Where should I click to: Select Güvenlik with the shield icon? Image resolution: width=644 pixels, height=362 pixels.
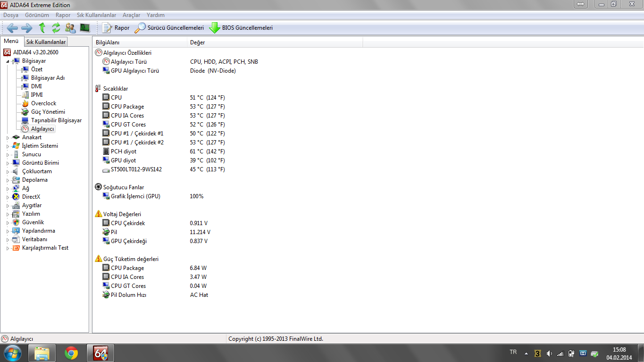(28, 222)
